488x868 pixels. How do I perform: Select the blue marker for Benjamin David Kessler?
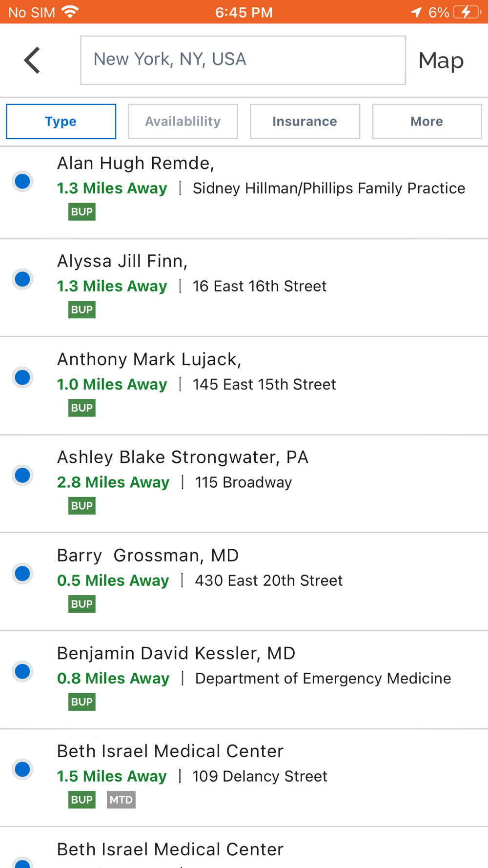tap(22, 672)
